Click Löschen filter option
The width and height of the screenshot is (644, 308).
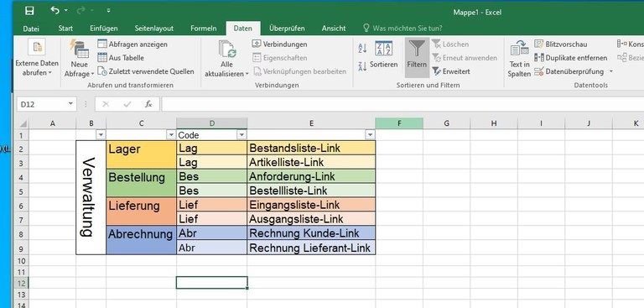(450, 44)
